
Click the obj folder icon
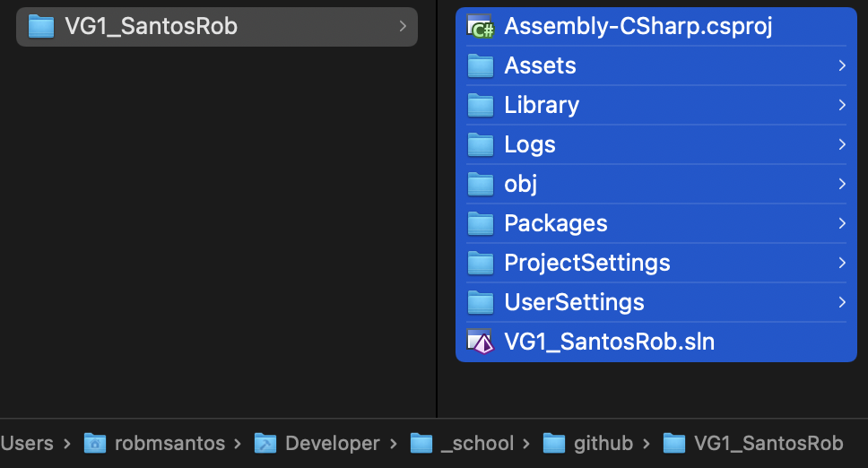(x=481, y=185)
